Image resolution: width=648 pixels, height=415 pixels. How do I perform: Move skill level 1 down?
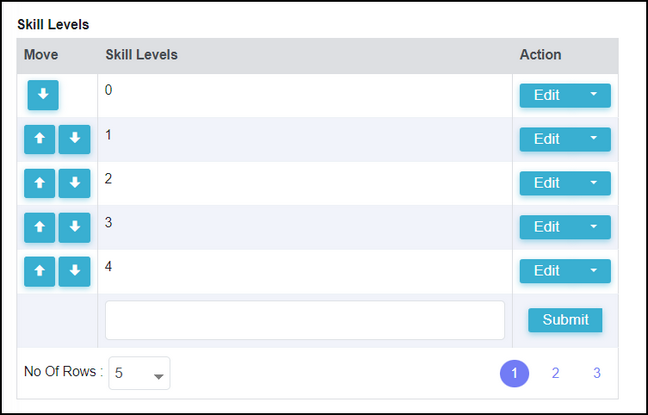coord(74,139)
